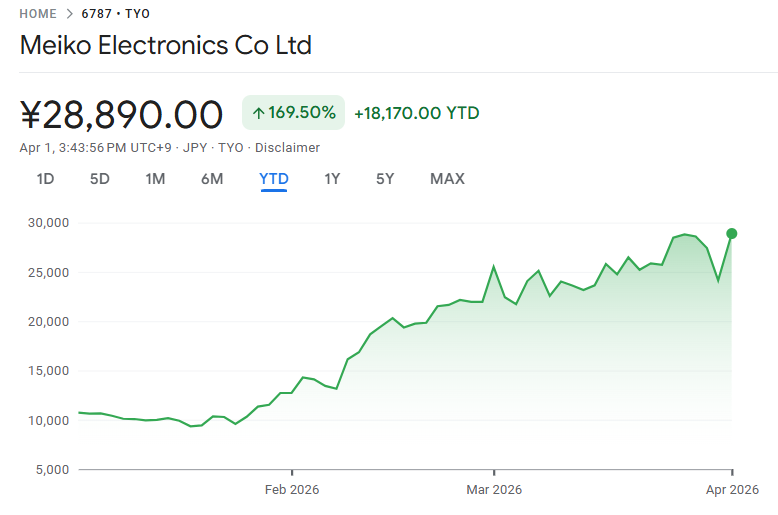Click the green endpoint dot on chart
Screen dimensions: 778x515
click(732, 233)
